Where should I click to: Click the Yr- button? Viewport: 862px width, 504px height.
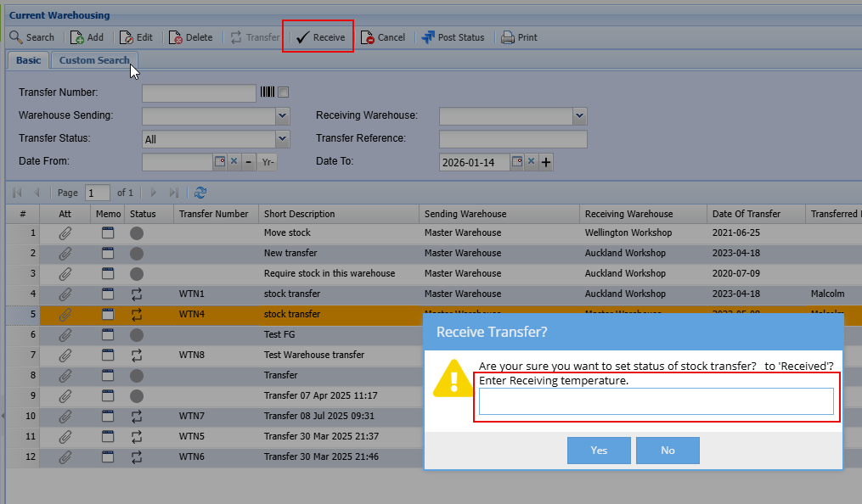point(268,162)
